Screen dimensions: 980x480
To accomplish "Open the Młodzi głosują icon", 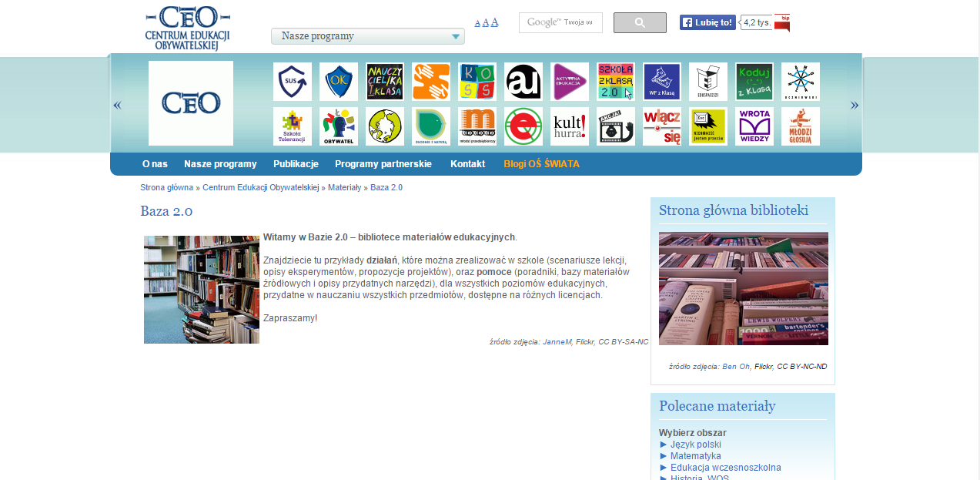I will (801, 126).
